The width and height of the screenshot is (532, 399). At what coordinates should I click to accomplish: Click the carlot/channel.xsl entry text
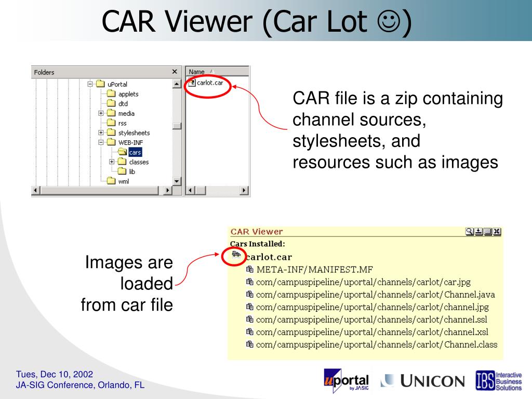372,332
